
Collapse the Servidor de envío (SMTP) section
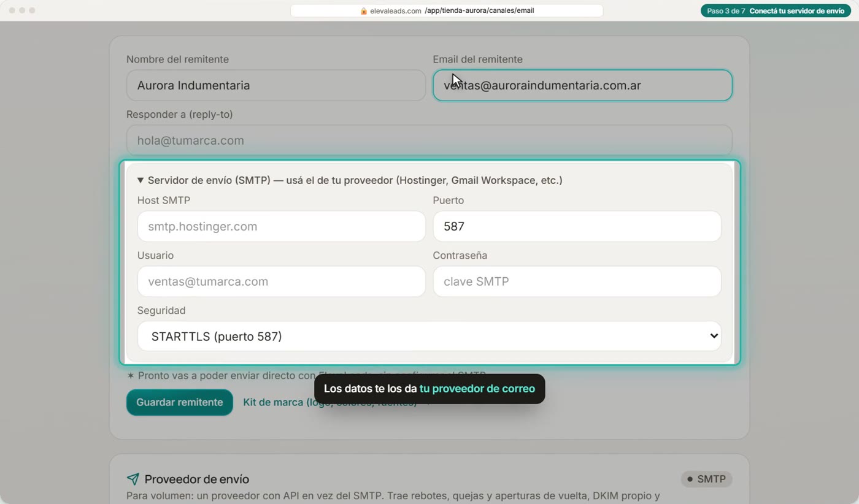coord(350,180)
